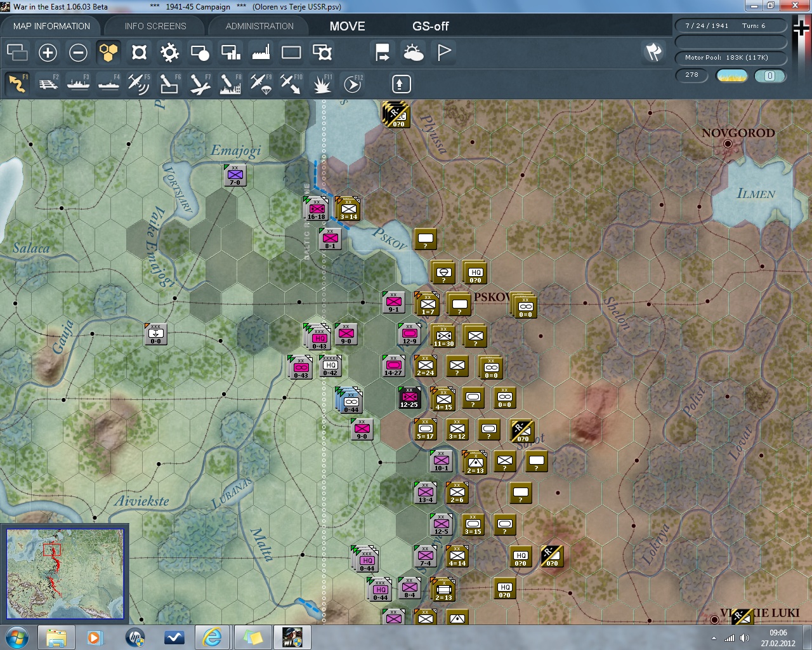Click the blue pill showing 0

click(x=769, y=76)
